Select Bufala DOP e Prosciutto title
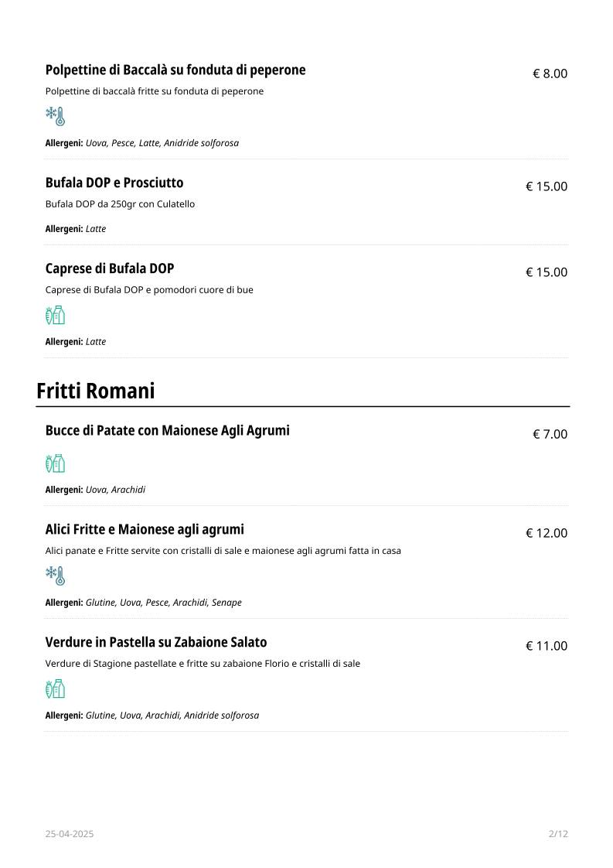The image size is (613, 868). pyautogui.click(x=114, y=183)
